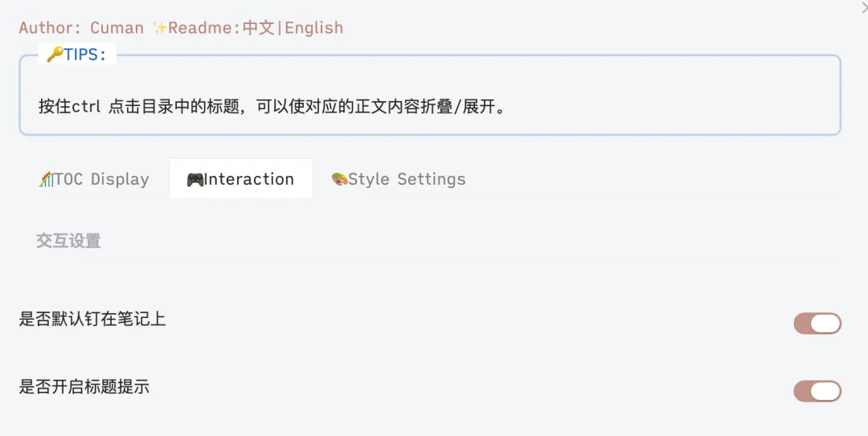
Task: Disable the 是否开启标题提示 switch
Action: [817, 391]
